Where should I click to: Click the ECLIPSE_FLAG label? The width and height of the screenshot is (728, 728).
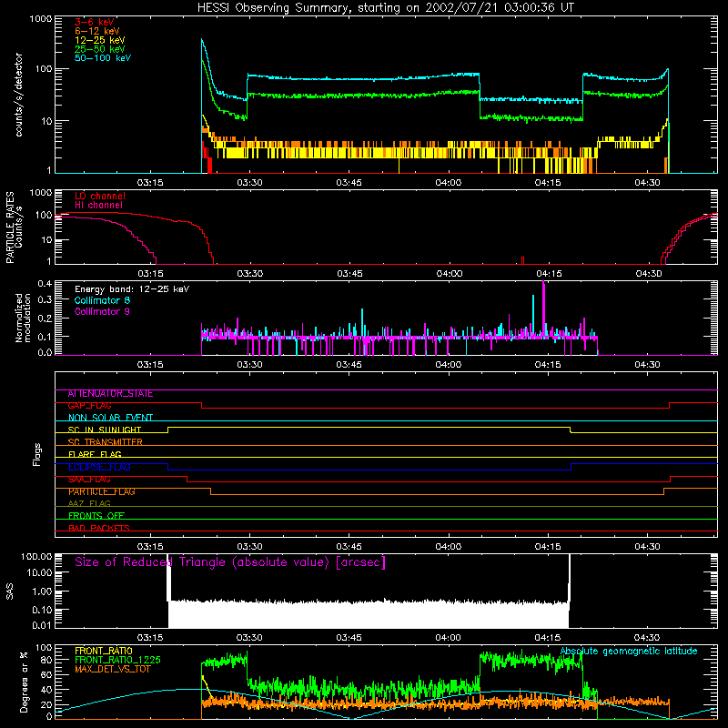[99, 467]
